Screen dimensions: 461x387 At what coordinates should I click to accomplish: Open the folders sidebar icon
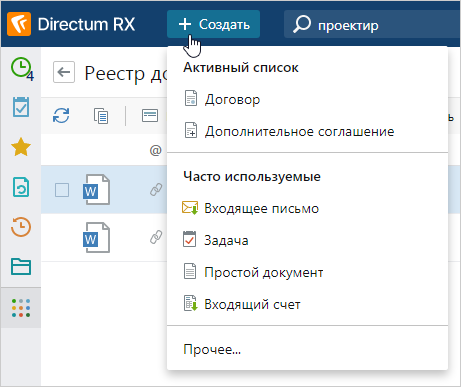(x=21, y=267)
